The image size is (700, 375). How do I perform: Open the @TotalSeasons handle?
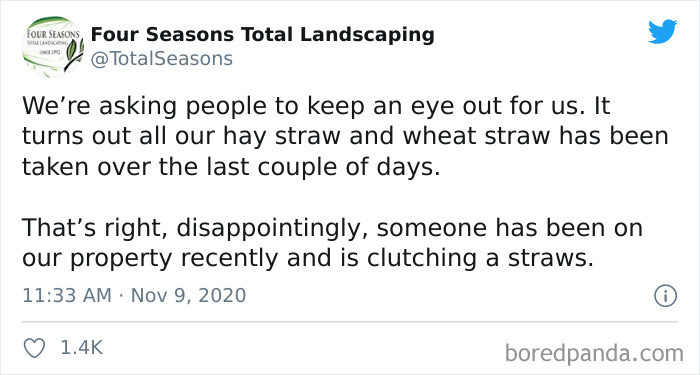(162, 59)
